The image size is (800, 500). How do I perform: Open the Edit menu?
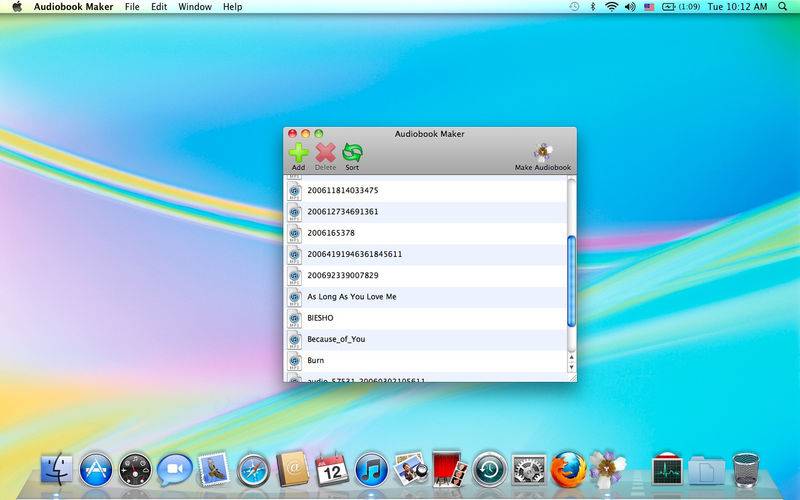point(159,7)
